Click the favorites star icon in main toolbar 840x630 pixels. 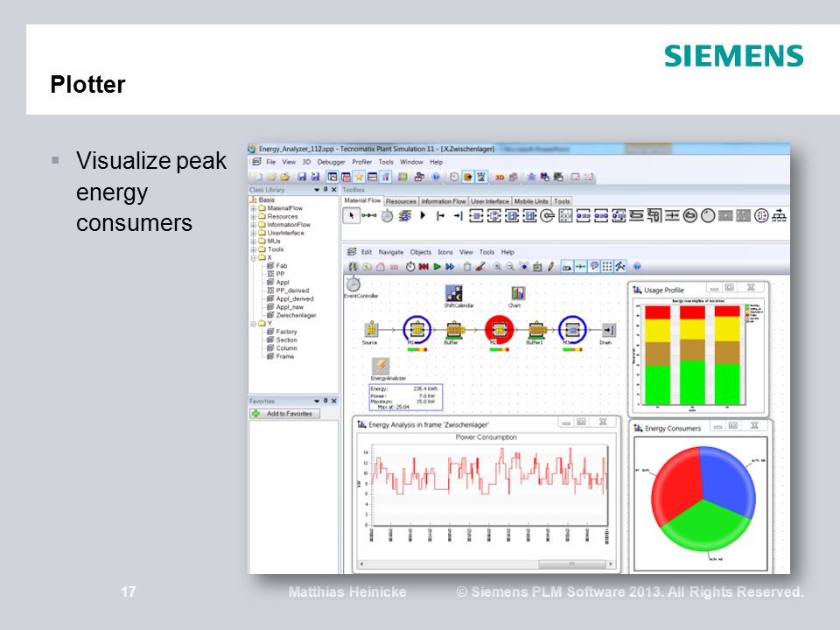click(359, 177)
